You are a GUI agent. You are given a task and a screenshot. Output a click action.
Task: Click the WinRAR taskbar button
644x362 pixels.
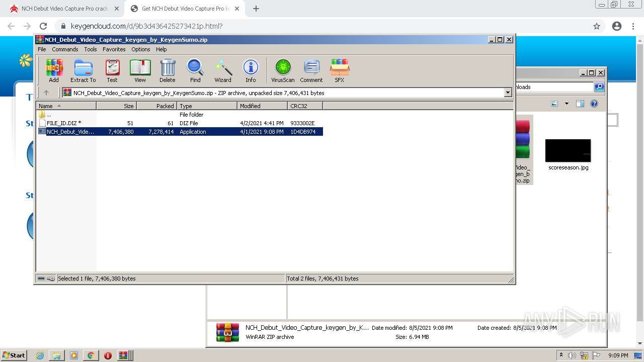pyautogui.click(x=125, y=355)
